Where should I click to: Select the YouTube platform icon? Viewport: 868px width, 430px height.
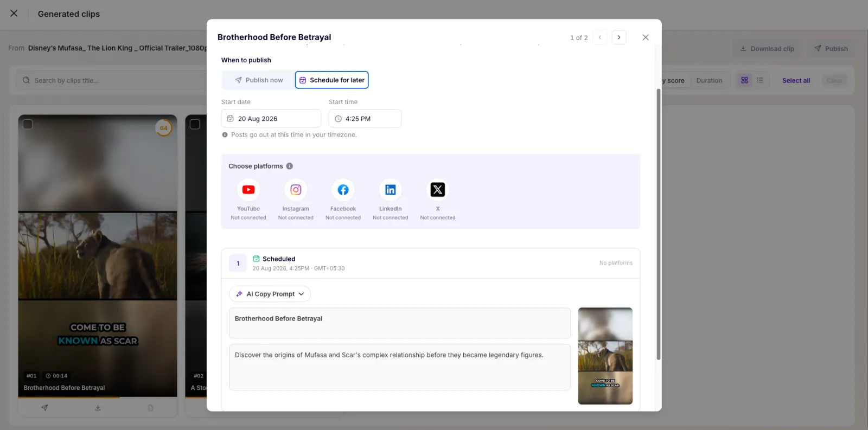(248, 190)
